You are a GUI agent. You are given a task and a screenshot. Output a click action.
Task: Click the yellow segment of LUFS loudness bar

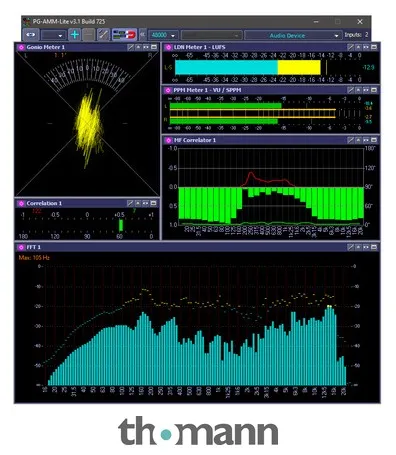click(x=299, y=67)
